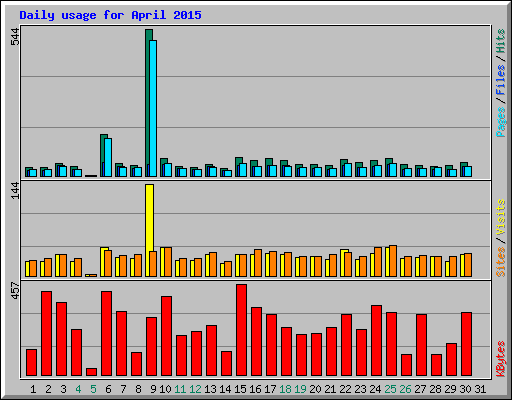The image size is (512, 400).
Task: Click the 'Visits' legend label
Action: (501, 217)
